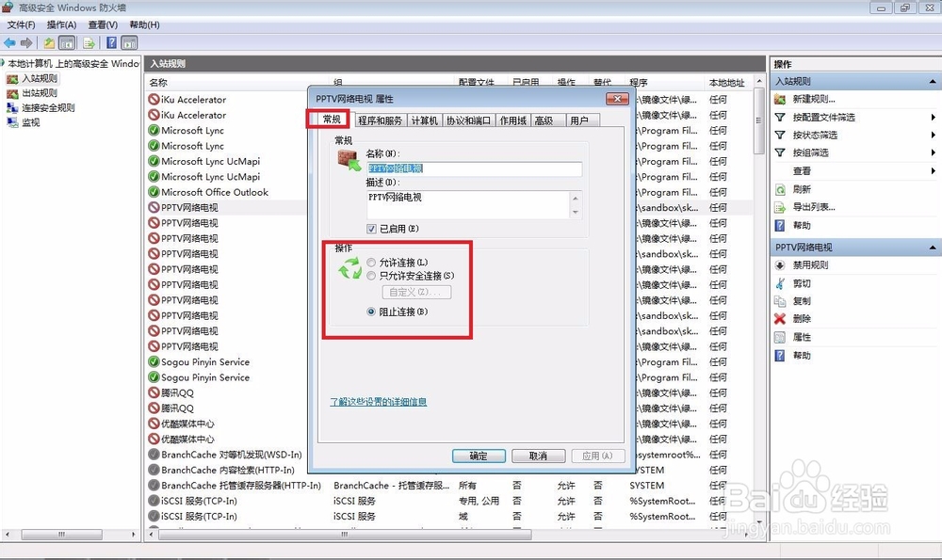Collapse the 入站规则 actions section
This screenshot has height=560, width=942.
pyautogui.click(x=933, y=82)
